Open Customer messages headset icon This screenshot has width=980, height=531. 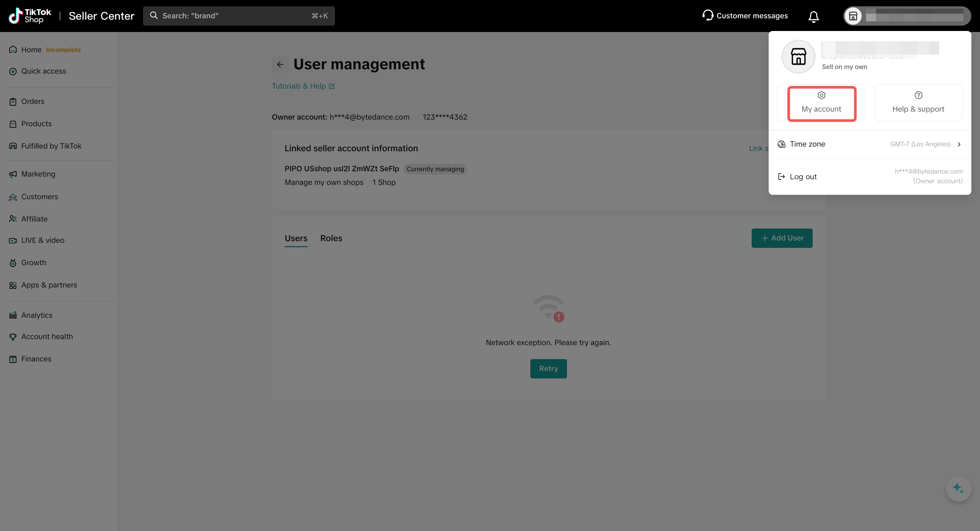click(708, 15)
